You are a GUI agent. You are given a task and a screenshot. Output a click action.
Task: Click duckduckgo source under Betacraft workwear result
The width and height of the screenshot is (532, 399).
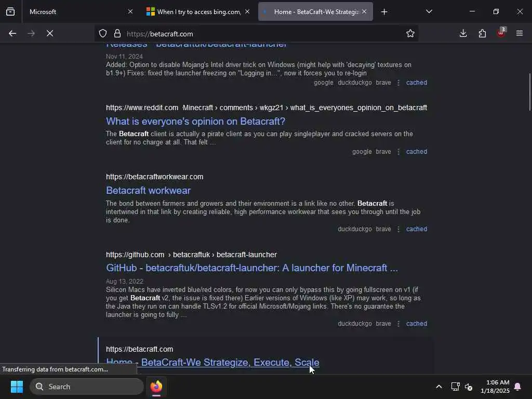[x=354, y=229]
